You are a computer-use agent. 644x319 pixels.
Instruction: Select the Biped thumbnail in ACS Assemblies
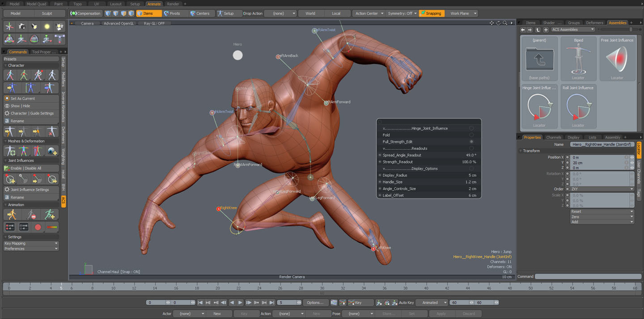[x=578, y=58]
